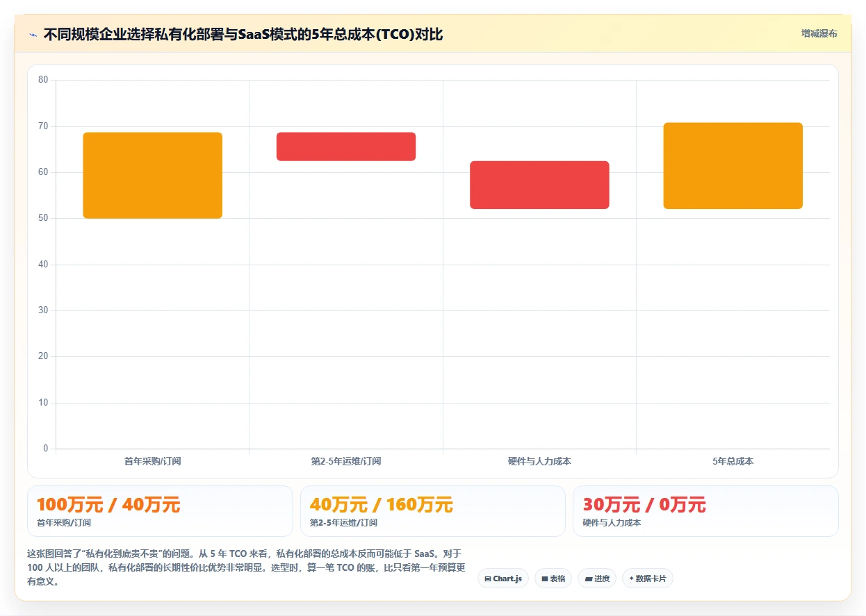Click the 第2-5年运维/订阅 caption in the second card

point(343,523)
